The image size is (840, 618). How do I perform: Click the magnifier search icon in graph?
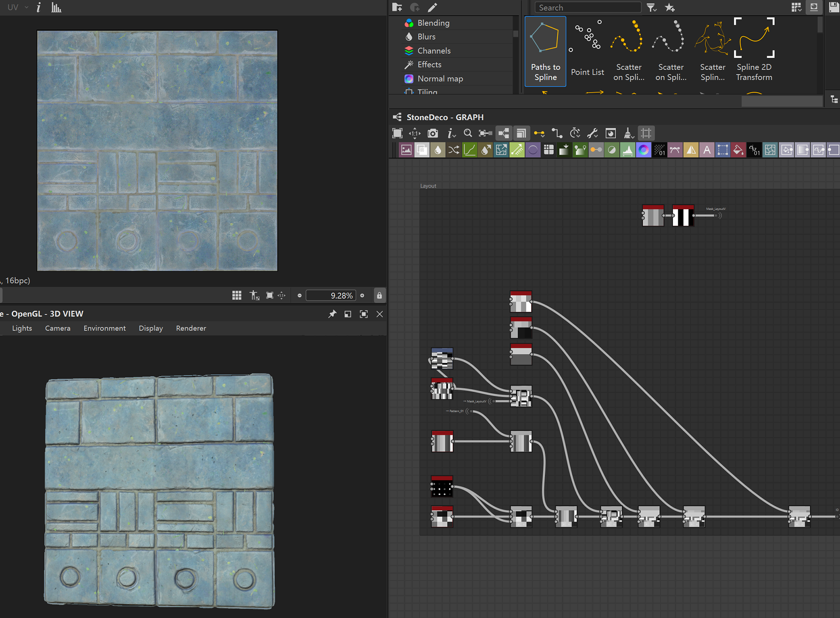tap(468, 133)
